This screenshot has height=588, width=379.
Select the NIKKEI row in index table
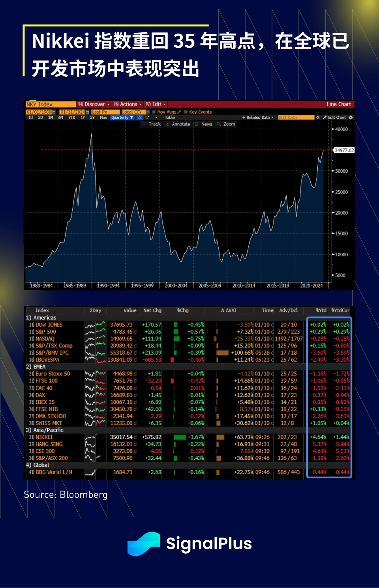point(44,437)
